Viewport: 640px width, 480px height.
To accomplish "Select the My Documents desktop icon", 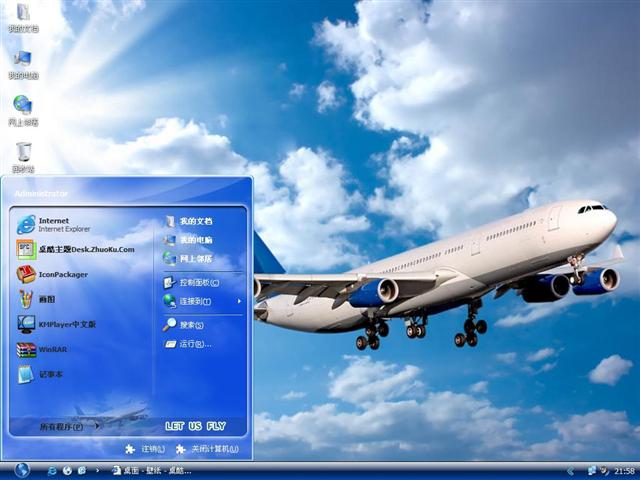I will (23, 18).
